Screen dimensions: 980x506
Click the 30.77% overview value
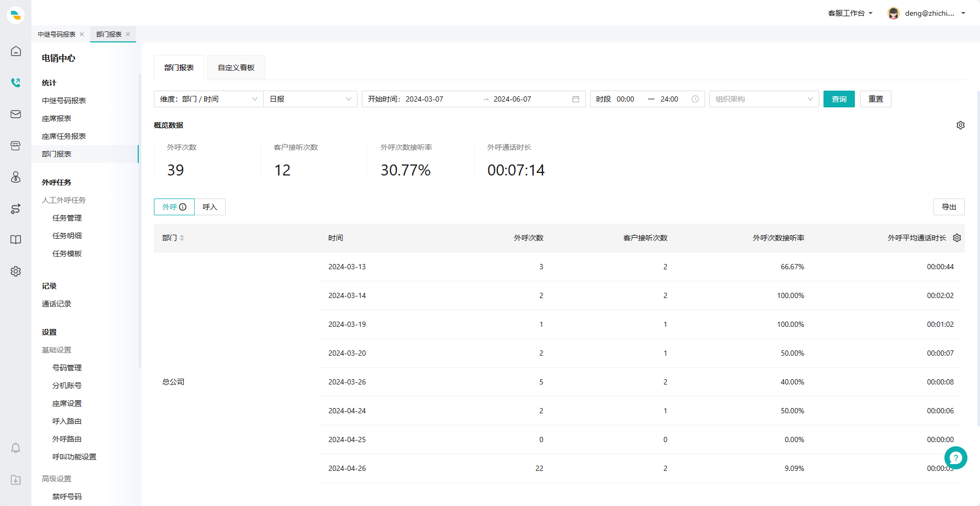(x=406, y=170)
